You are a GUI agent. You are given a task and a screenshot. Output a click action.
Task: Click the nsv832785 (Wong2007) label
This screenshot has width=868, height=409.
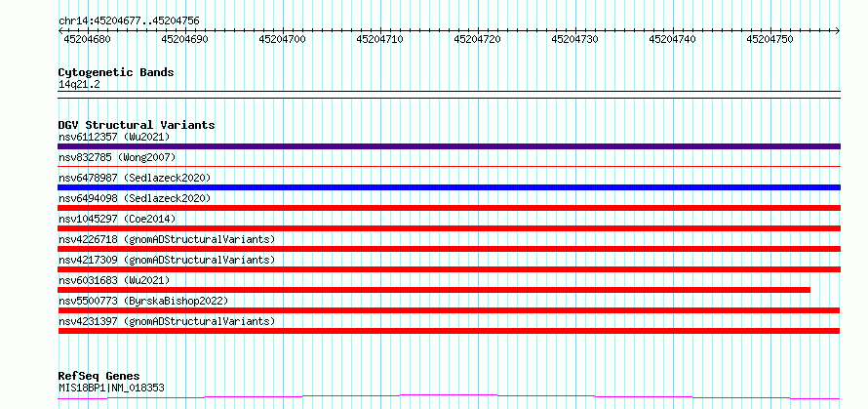[117, 157]
